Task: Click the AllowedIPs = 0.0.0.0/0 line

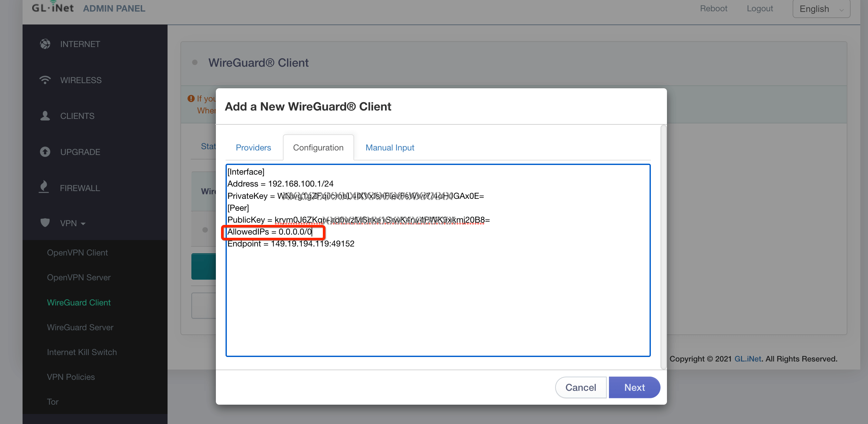Action: coord(270,232)
